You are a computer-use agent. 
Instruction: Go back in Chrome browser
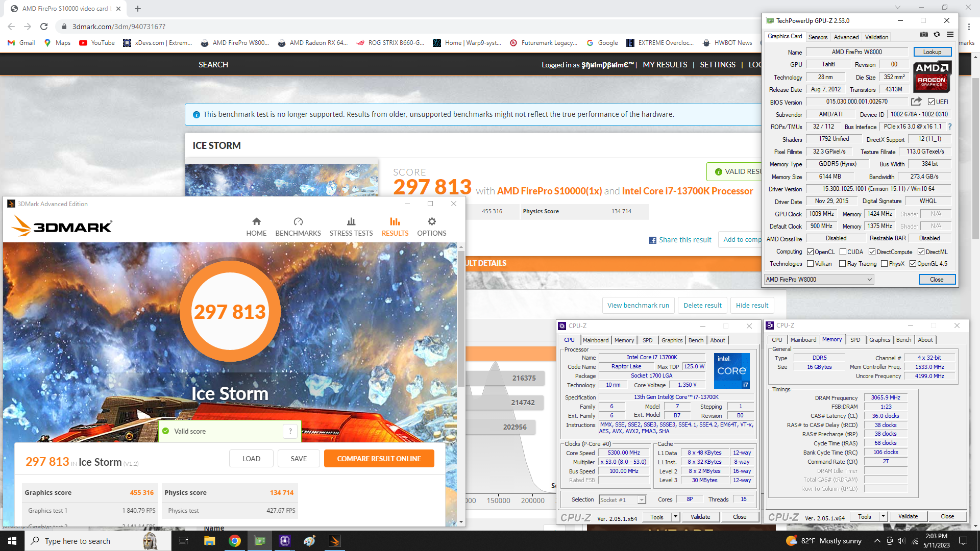click(11, 27)
